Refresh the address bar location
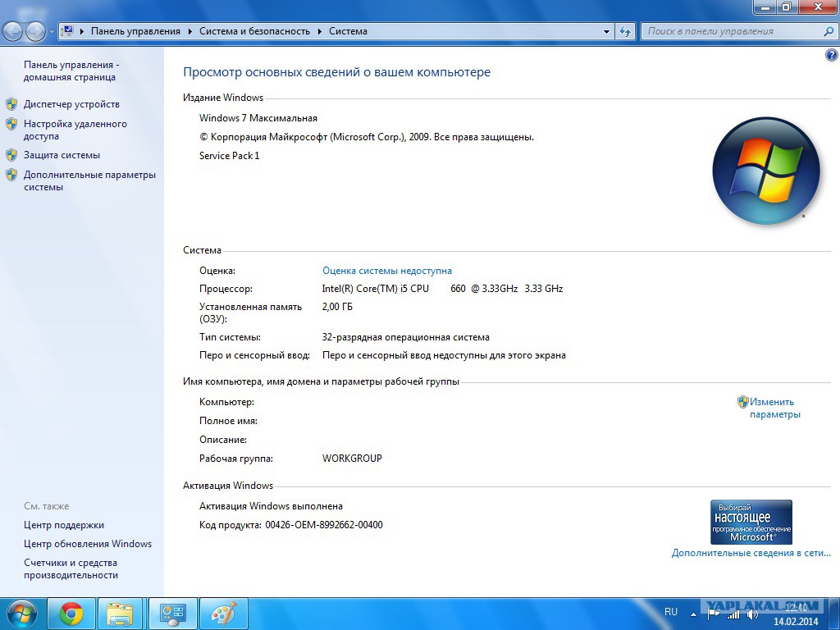Image resolution: width=840 pixels, height=630 pixels. (x=624, y=32)
